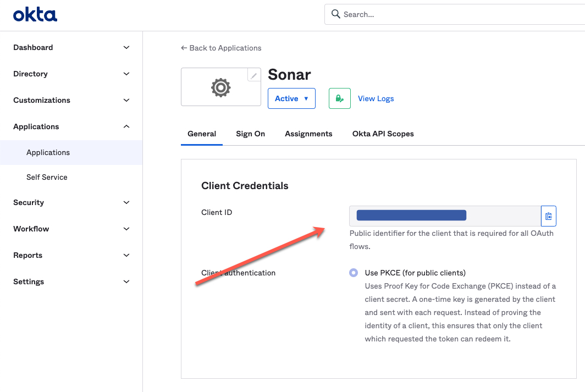Click 'Public identifier for the client' description
585x392 pixels.
tap(451, 240)
